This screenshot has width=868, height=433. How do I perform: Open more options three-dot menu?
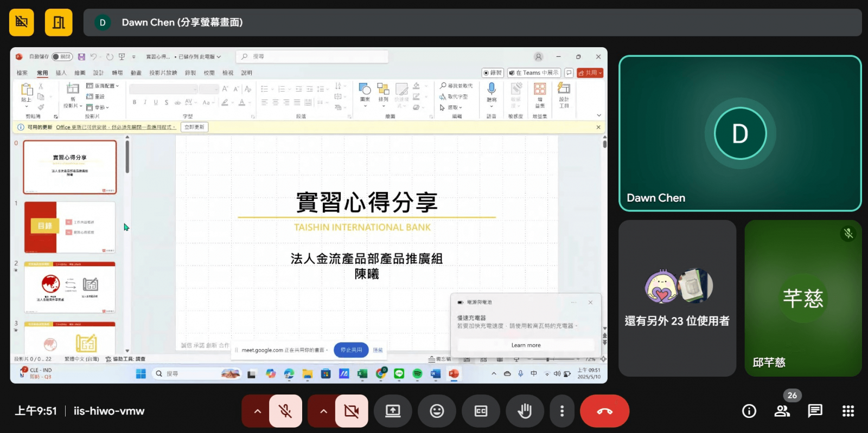pyautogui.click(x=562, y=411)
